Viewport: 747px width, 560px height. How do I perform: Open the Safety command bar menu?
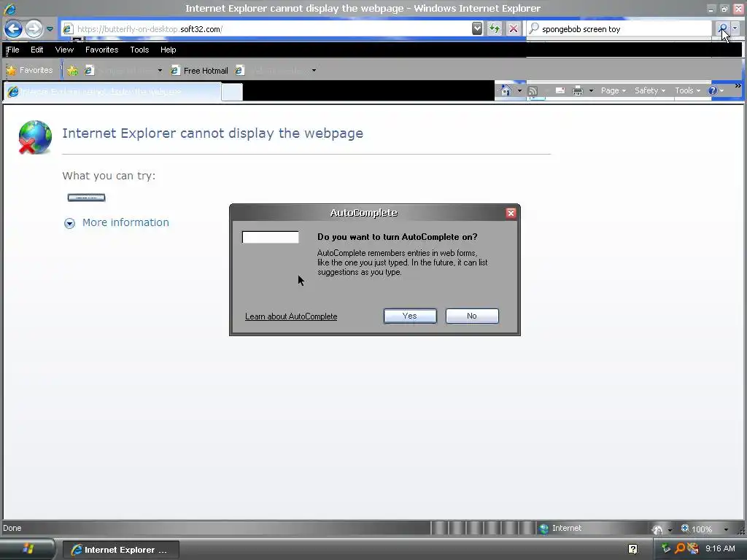[650, 90]
